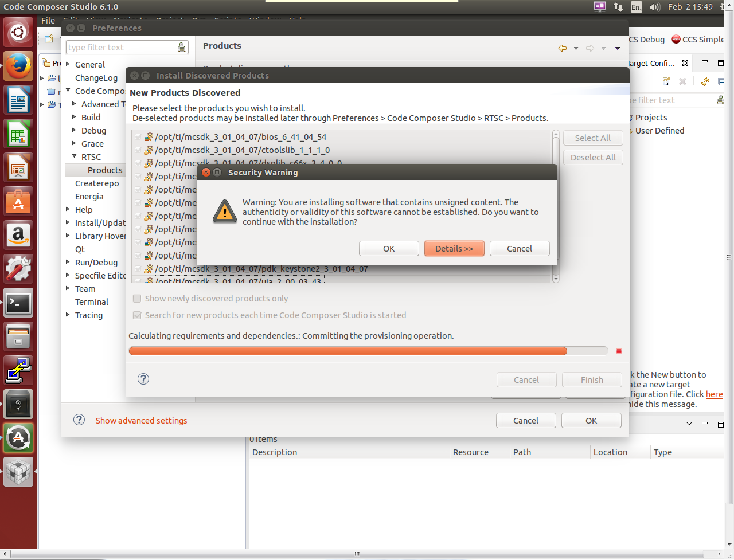Collapse the RTSC preferences node

click(x=75, y=156)
